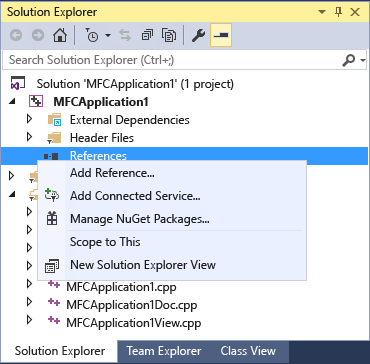Expand the MFCApplication1.cpp node
Screen dimensions: 370x364
29,284
